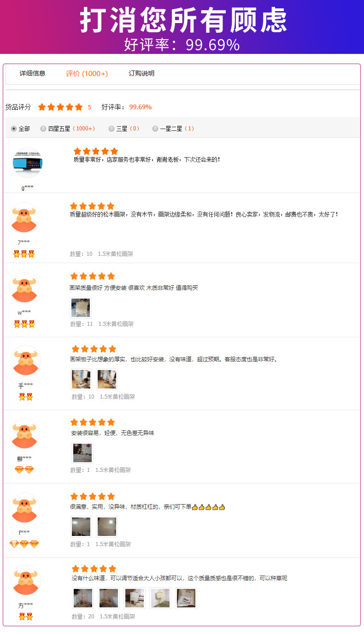Open second photo in 手*** review

coord(107,379)
